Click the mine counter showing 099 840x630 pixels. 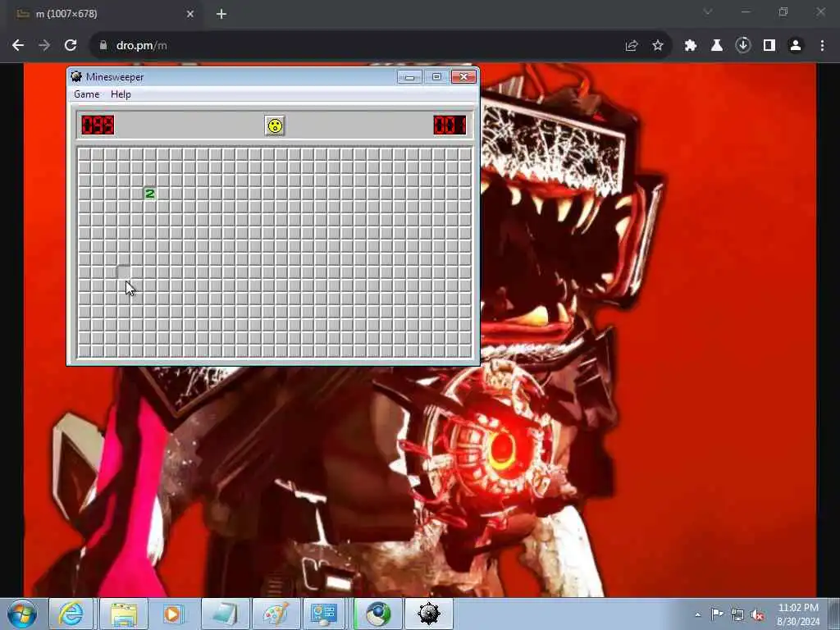98,126
